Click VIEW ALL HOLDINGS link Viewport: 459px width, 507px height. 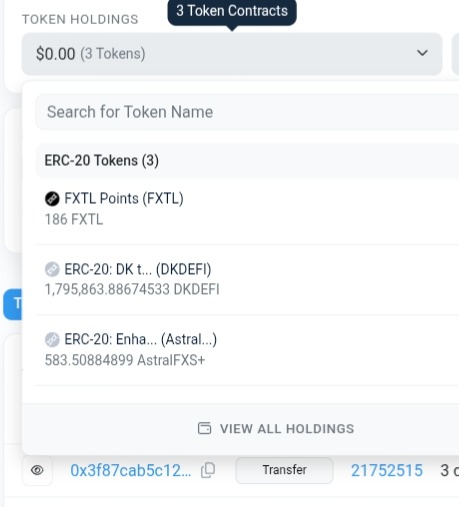coord(276,429)
